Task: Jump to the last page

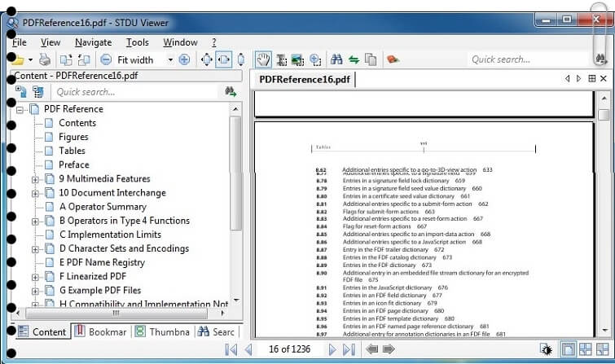Action: point(349,349)
